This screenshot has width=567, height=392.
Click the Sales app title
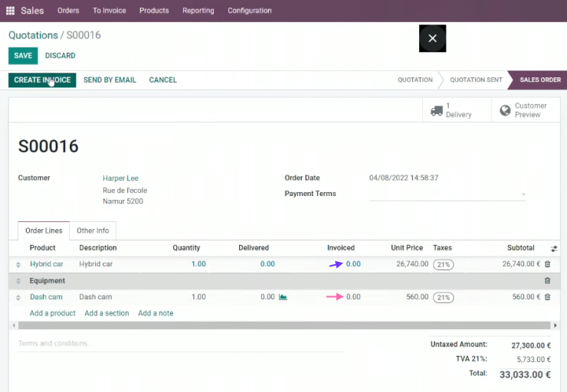(32, 11)
